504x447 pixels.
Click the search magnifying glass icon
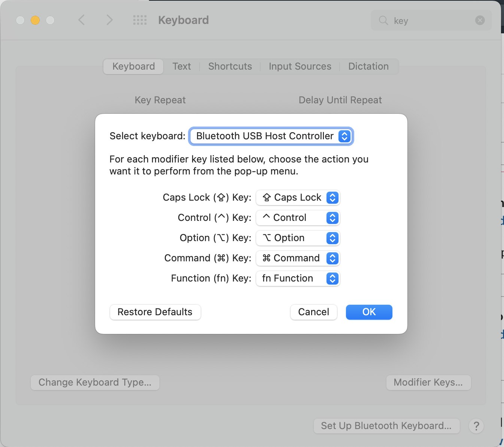click(x=383, y=20)
